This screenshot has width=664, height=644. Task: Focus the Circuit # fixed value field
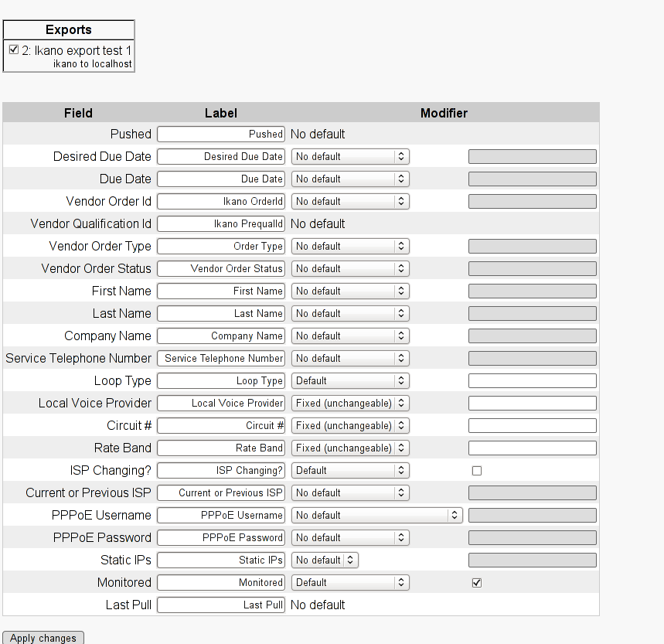(x=532, y=426)
